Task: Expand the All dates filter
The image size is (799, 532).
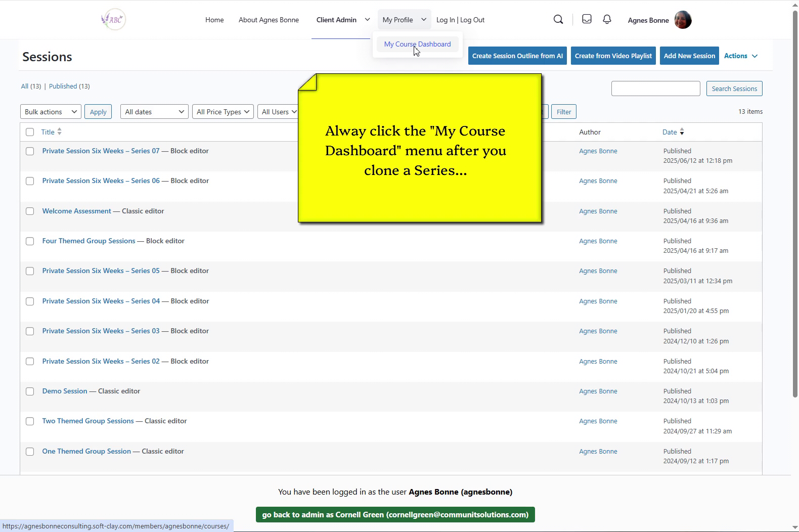Action: pyautogui.click(x=154, y=112)
